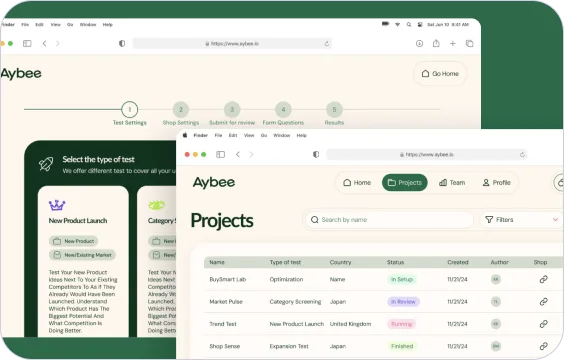Select the Projects tab in Aybee navigation
The width and height of the screenshot is (564, 360).
pyautogui.click(x=405, y=183)
